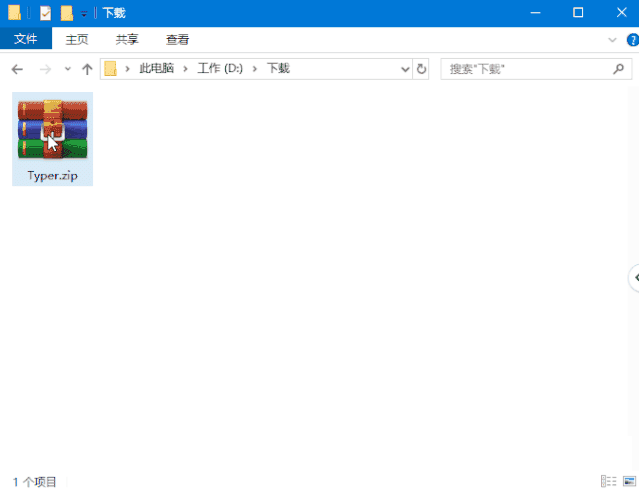This screenshot has width=639, height=492.
Task: Go up one folder level
Action: click(87, 69)
